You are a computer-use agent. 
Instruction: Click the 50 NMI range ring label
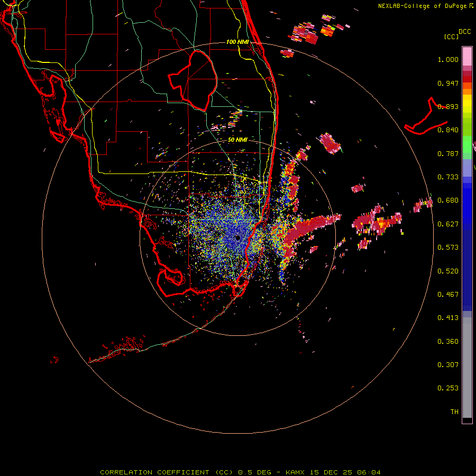[237, 140]
